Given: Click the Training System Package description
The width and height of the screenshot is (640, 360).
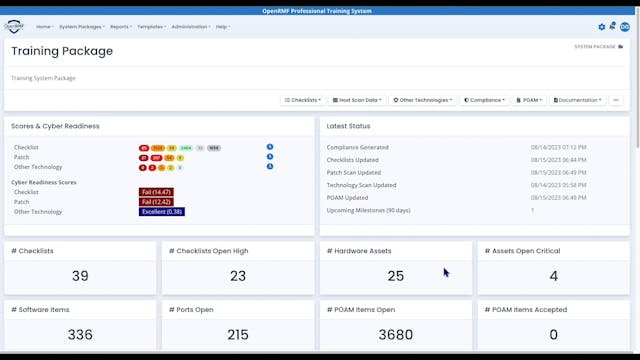Looking at the screenshot, I should tap(43, 78).
